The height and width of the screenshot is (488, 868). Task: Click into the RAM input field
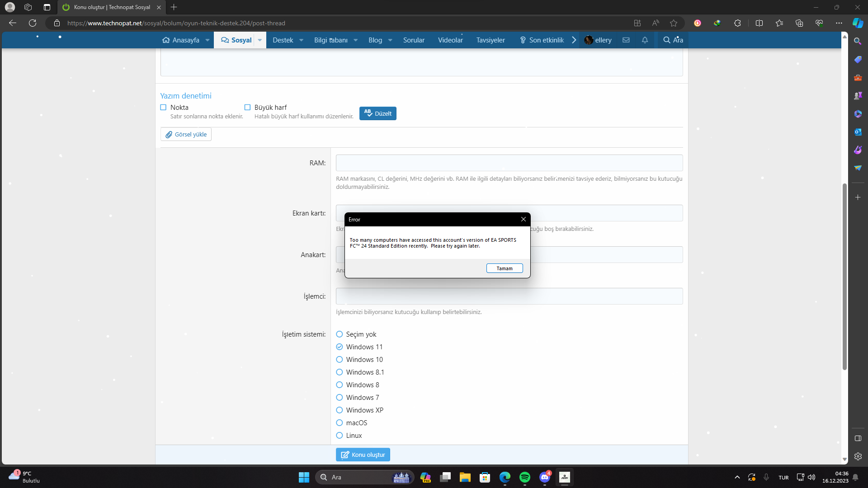tap(509, 163)
